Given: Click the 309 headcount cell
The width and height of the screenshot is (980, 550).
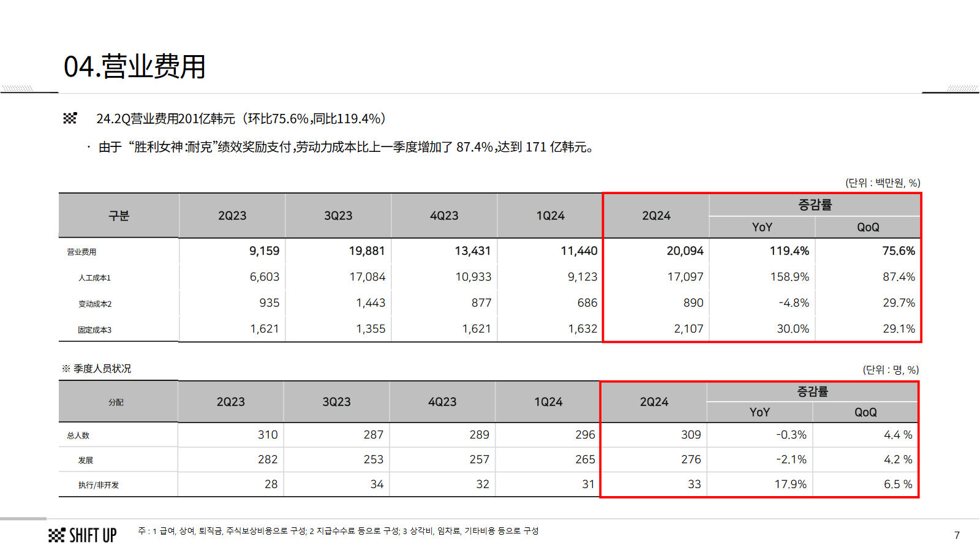Looking at the screenshot, I should tap(691, 434).
